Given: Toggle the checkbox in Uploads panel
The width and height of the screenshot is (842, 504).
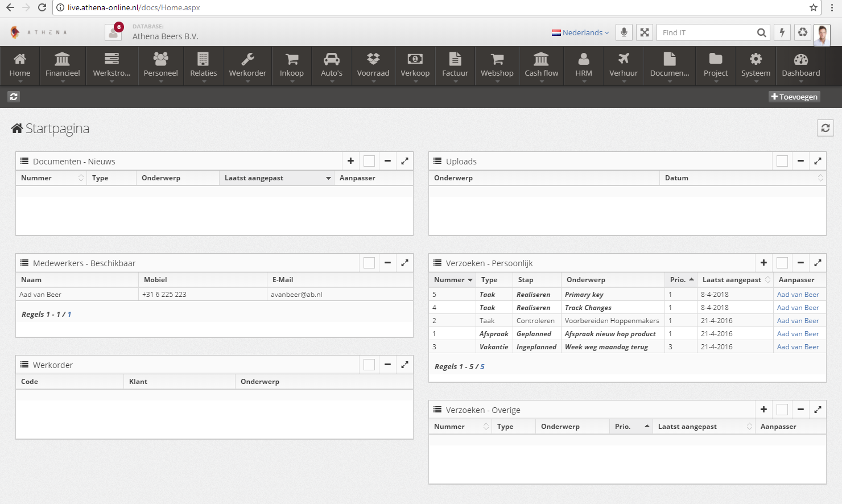Looking at the screenshot, I should tap(782, 161).
